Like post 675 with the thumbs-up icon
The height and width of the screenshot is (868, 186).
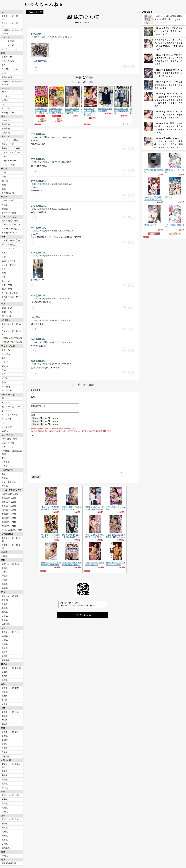(x=33, y=149)
